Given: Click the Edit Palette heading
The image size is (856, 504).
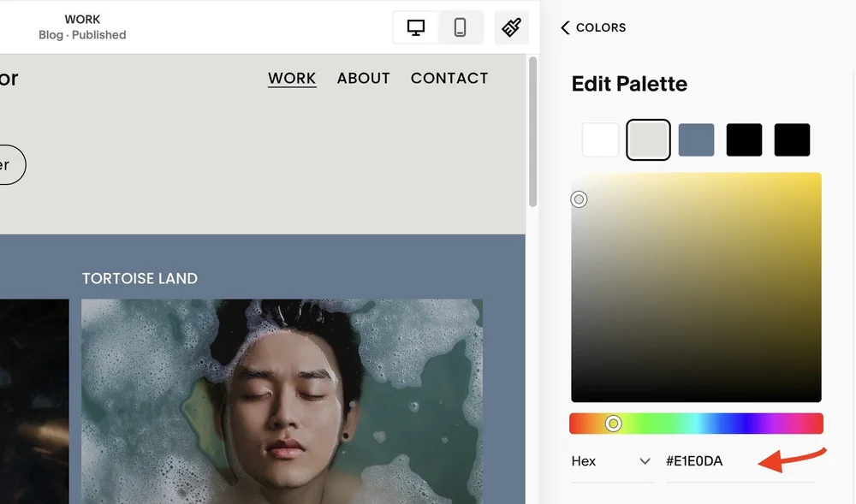Looking at the screenshot, I should coord(629,84).
